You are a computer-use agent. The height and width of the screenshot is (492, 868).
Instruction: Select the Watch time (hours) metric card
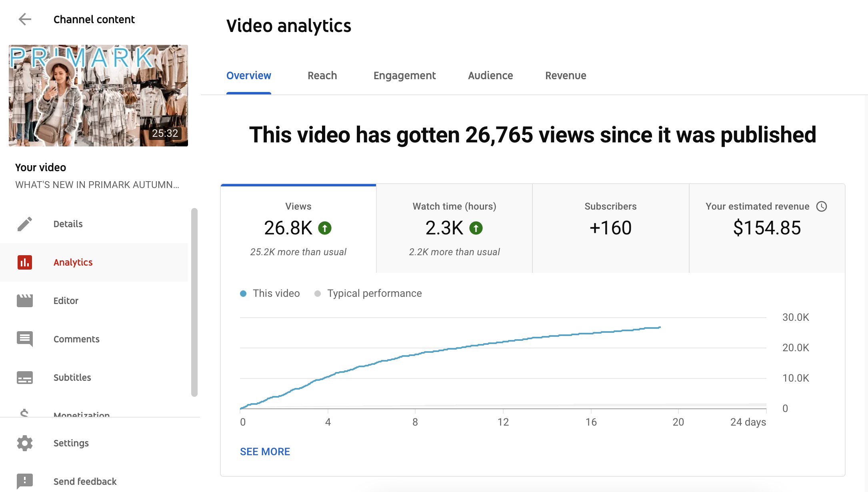coord(454,228)
